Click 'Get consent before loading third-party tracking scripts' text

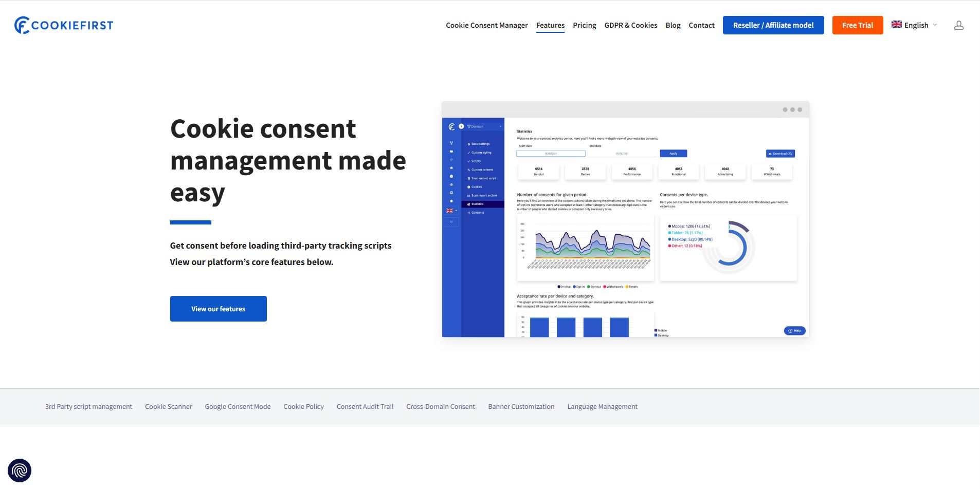(x=281, y=246)
